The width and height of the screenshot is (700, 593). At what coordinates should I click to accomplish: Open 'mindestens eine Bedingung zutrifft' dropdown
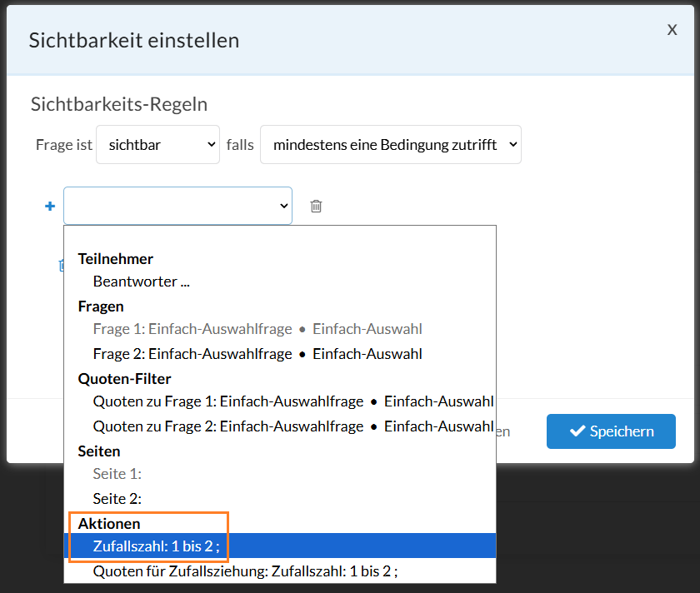pos(391,145)
